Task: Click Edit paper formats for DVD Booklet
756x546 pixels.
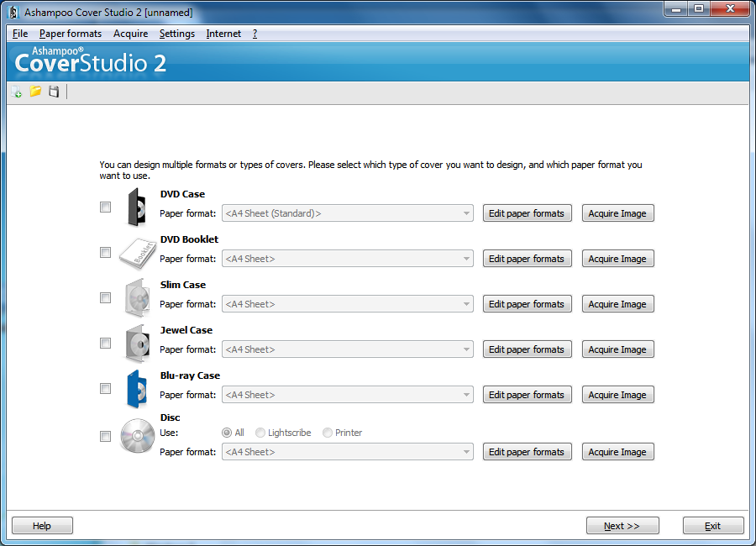Action: [527, 259]
